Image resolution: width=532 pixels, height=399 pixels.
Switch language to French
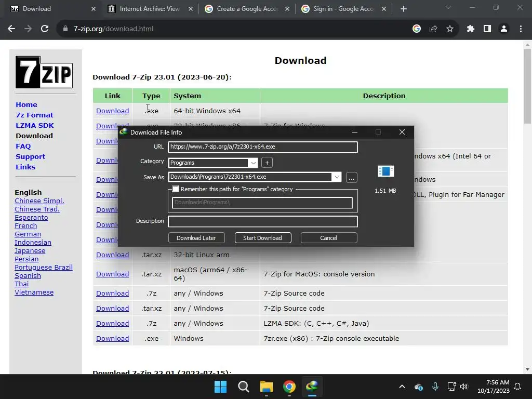pos(26,226)
